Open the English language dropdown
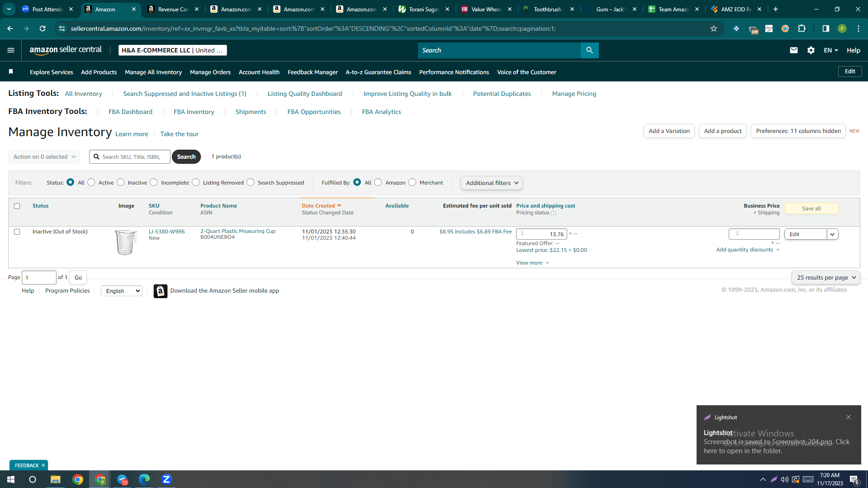 point(122,291)
